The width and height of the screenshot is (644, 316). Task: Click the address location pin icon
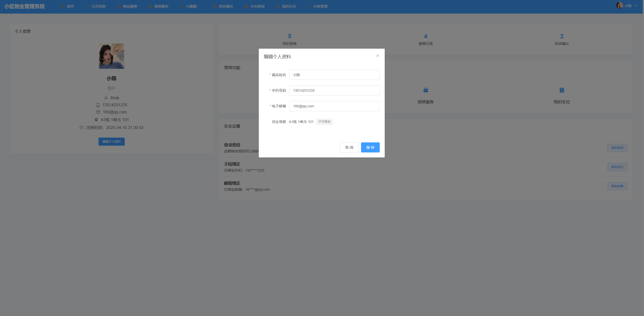coord(96,120)
